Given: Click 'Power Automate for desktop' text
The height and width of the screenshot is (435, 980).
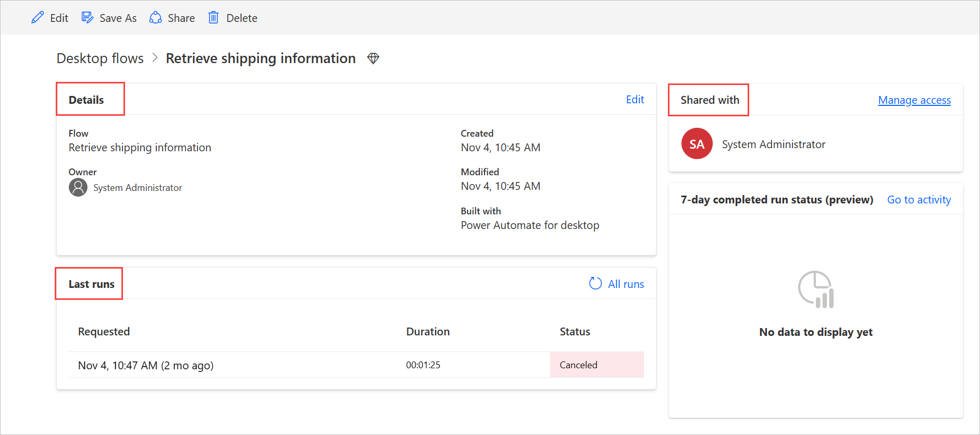Looking at the screenshot, I should [530, 225].
